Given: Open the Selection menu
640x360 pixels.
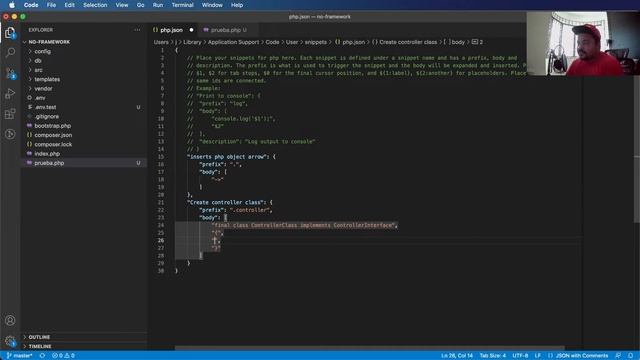Looking at the screenshot, I should (95, 5).
